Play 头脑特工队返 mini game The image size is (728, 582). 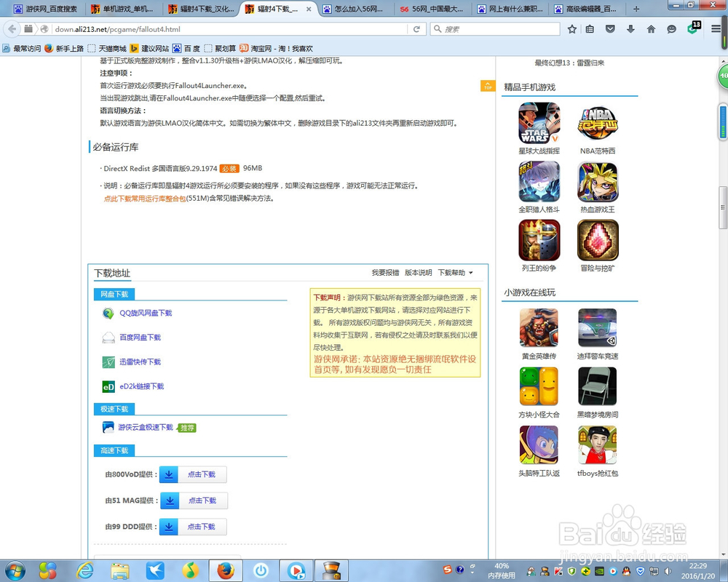click(539, 445)
